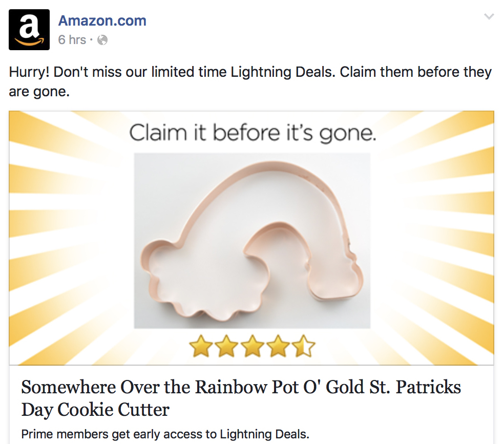Click the first gold rating star
The width and height of the screenshot is (504, 444).
click(200, 346)
